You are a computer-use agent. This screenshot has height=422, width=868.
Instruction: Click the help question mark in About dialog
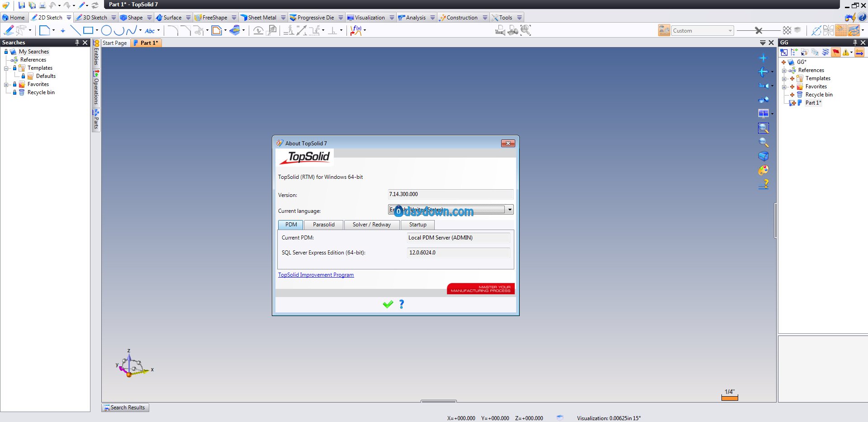click(x=402, y=304)
